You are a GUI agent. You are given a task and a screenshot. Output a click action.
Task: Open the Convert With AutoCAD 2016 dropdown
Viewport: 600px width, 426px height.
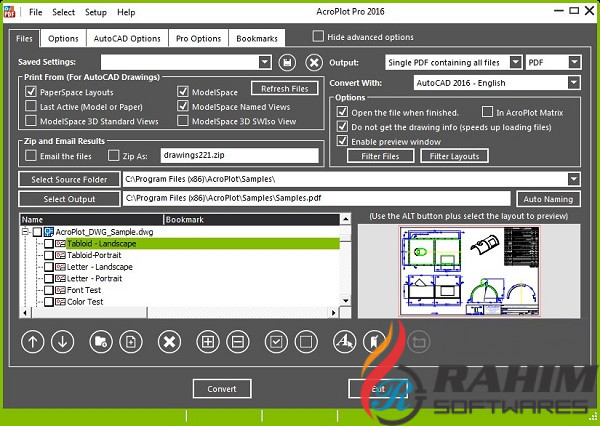tap(573, 83)
